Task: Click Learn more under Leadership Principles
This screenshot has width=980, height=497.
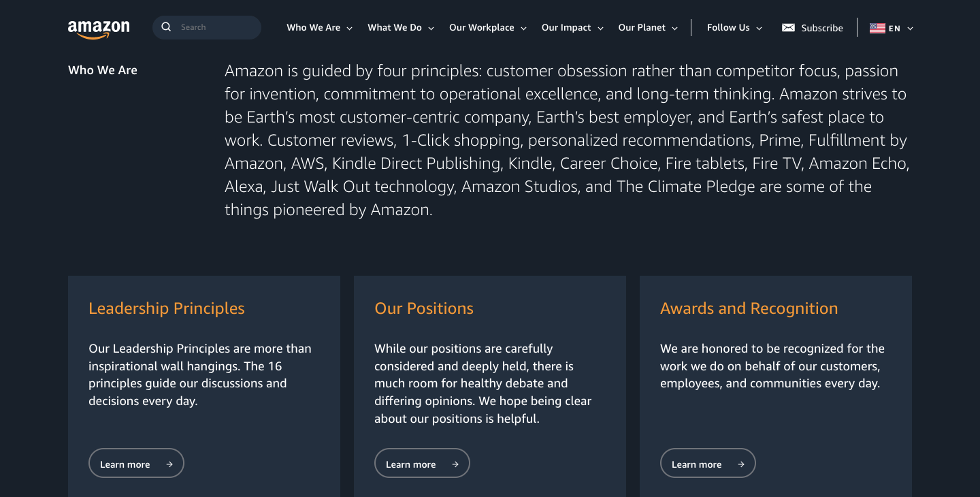Action: point(136,463)
